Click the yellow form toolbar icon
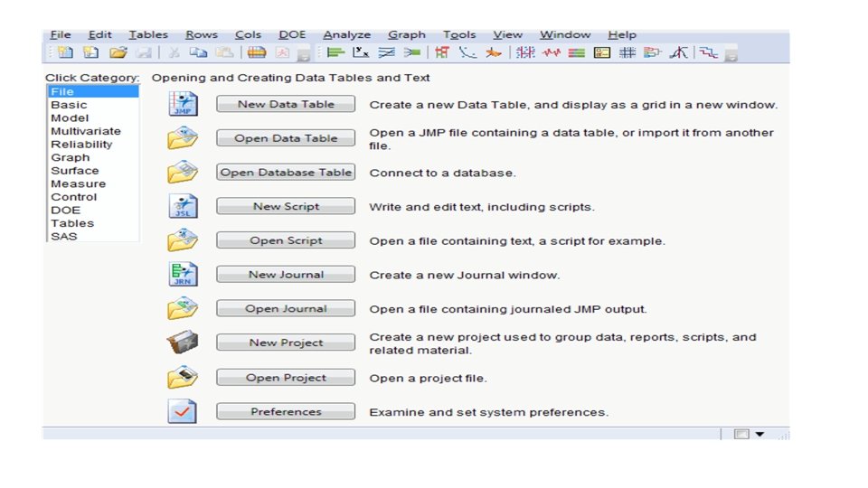Viewport: 868px width, 488px height. (602, 52)
